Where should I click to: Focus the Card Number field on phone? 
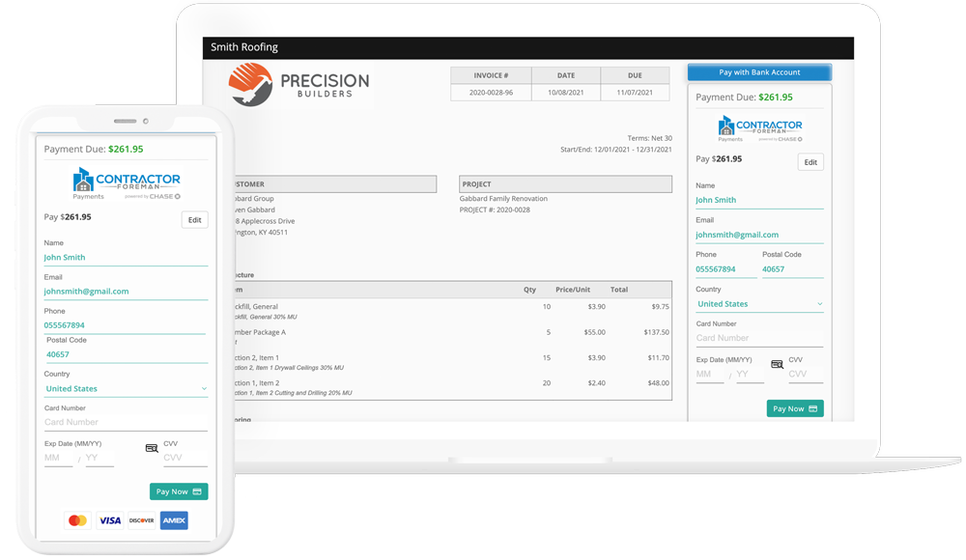click(x=126, y=422)
